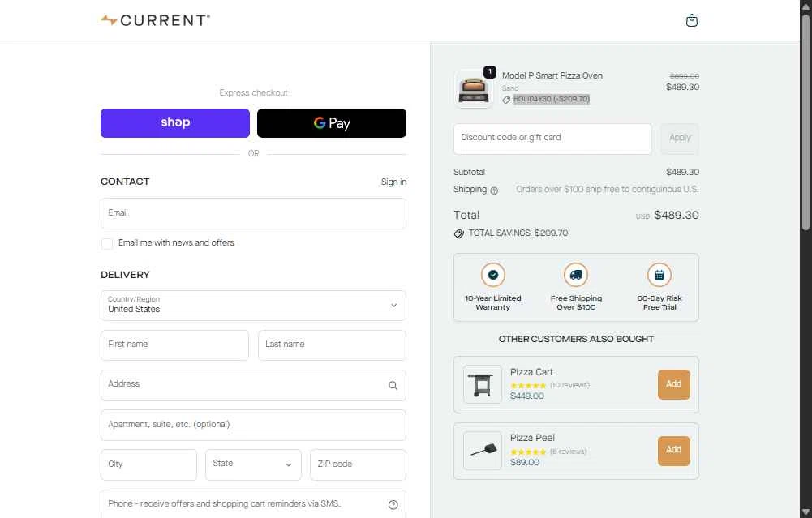
Task: Click the Email input field
Action: (x=253, y=214)
